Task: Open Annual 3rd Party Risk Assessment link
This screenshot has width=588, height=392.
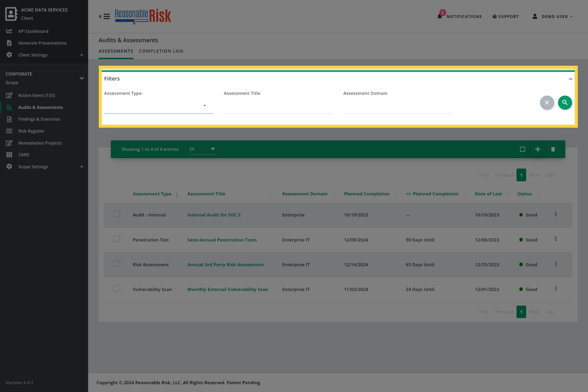Action: 226,265
